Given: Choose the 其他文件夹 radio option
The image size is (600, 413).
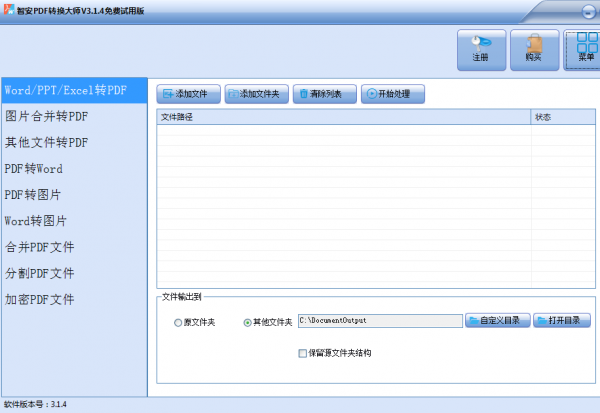Looking at the screenshot, I should 248,323.
